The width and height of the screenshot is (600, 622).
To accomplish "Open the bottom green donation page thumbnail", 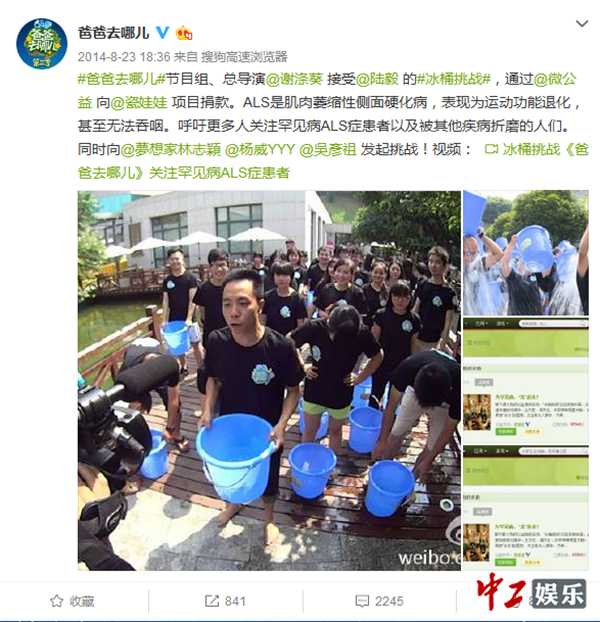I will pos(526,508).
